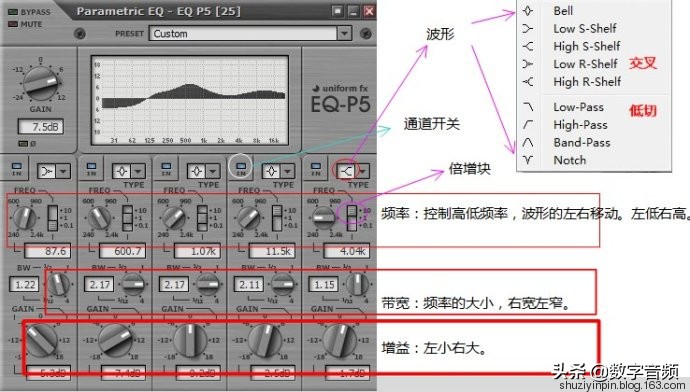Click the frequency multiplier slider of the 600.7 band

128,218
